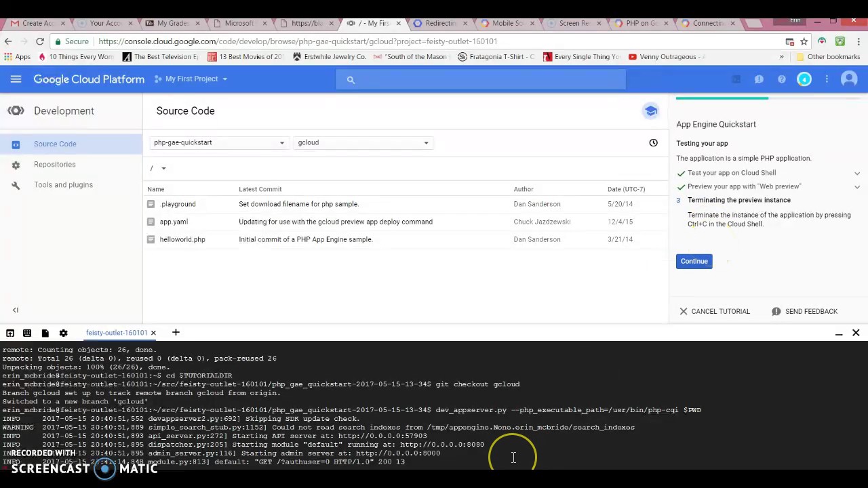Screen dimensions: 868x488
Task: Click in the Cloud Shell terminal output
Action: pos(434,407)
